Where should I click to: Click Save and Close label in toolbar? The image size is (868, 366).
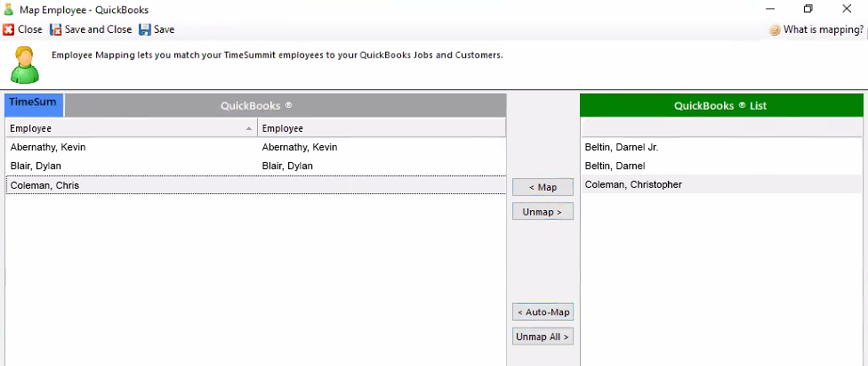pyautogui.click(x=98, y=30)
